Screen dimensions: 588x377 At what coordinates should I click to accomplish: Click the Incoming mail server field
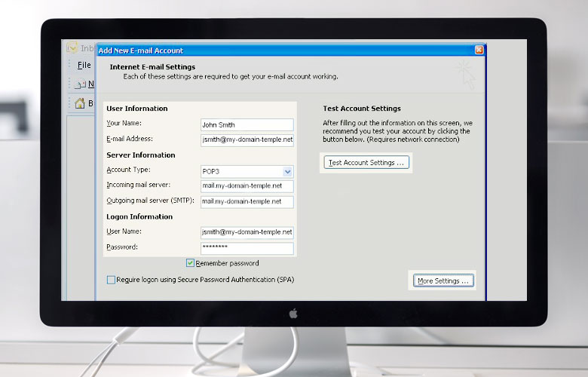pyautogui.click(x=247, y=186)
